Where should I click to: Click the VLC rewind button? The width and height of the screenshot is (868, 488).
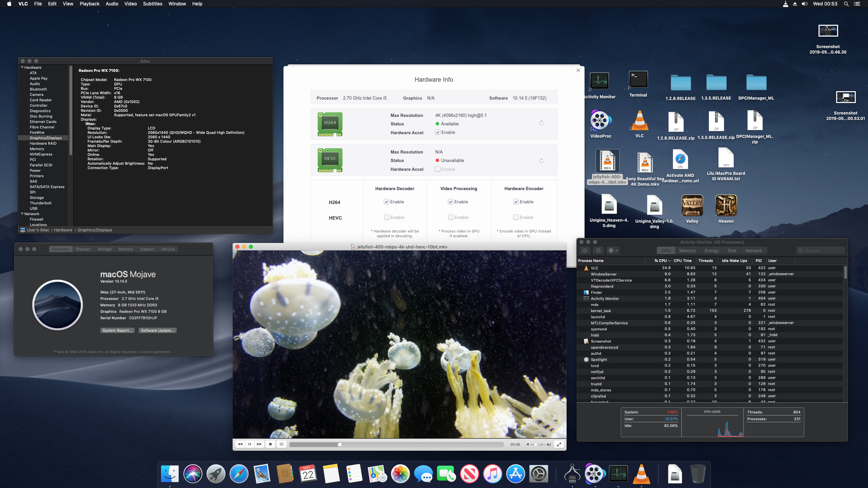(240, 444)
